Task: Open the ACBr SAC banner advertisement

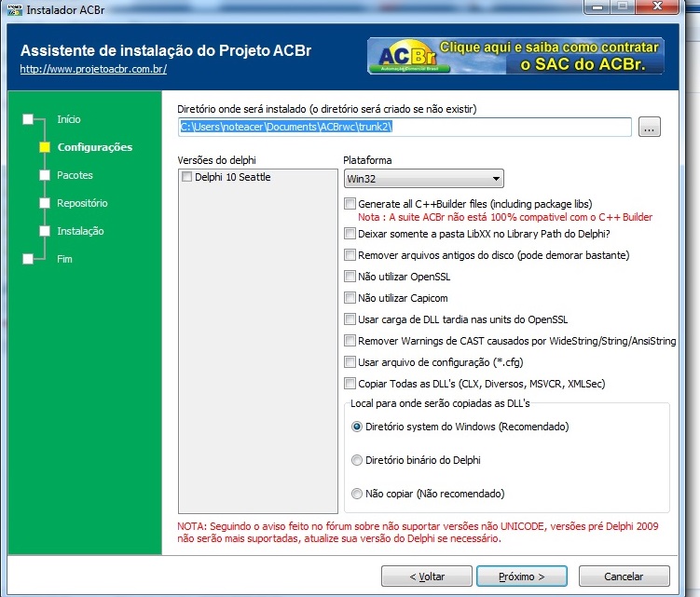Action: [515, 56]
